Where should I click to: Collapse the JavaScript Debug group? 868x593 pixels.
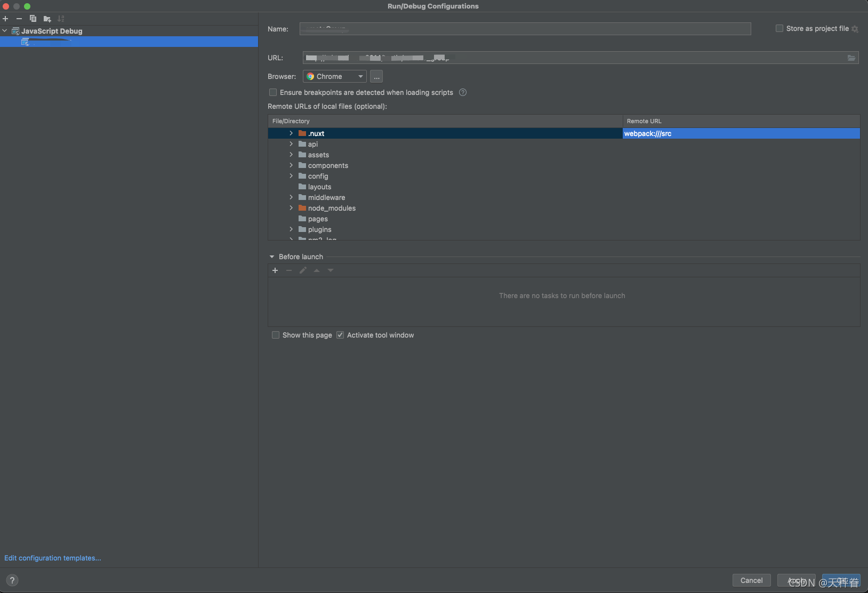4,30
